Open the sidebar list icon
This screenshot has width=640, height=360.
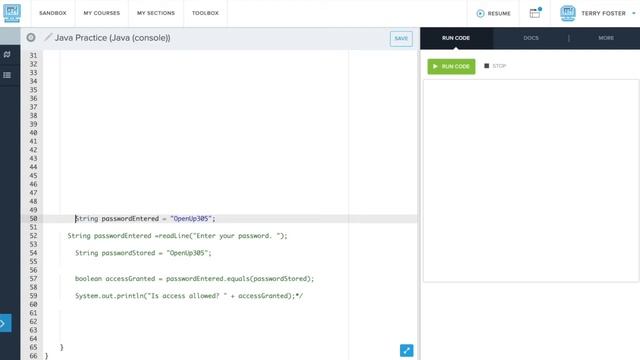point(7,75)
